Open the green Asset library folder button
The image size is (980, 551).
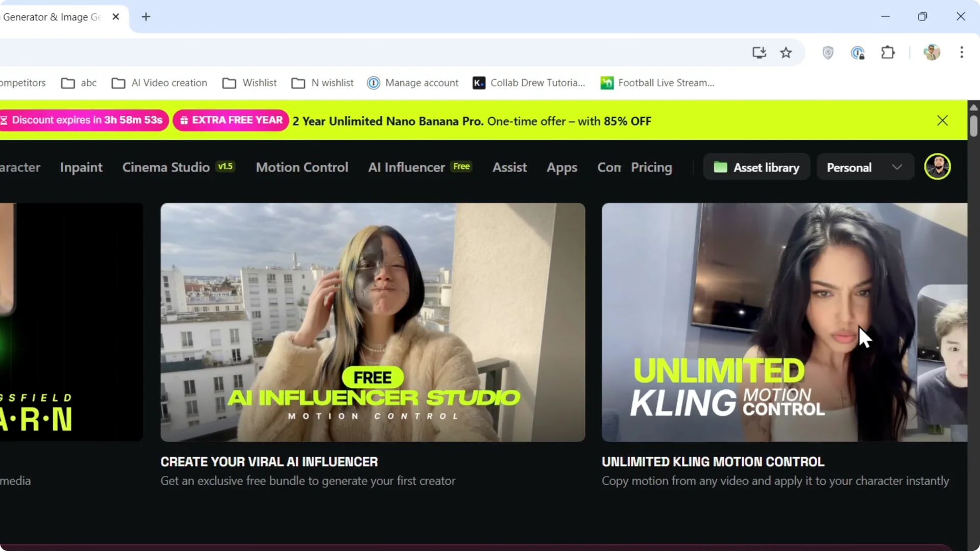click(x=756, y=167)
